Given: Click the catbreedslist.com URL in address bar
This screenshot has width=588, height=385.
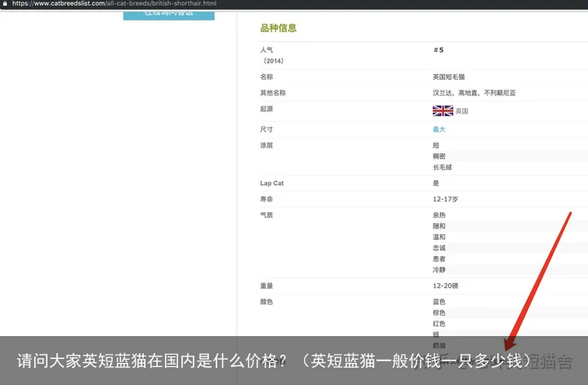Looking at the screenshot, I should click(x=114, y=3).
